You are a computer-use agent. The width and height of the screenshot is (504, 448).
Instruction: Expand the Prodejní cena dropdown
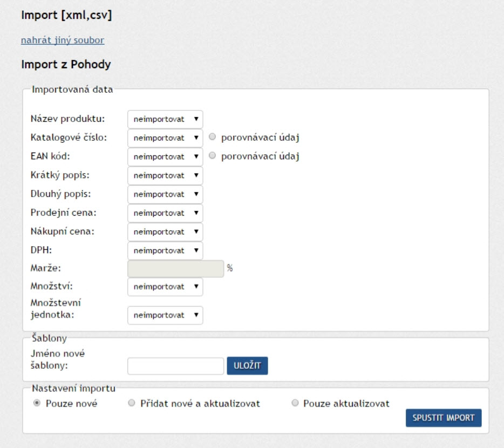pyautogui.click(x=165, y=213)
